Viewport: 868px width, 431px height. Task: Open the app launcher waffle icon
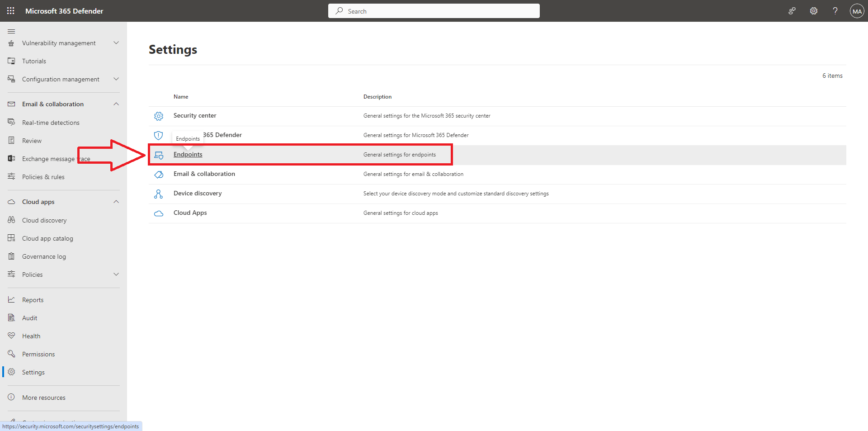point(11,11)
